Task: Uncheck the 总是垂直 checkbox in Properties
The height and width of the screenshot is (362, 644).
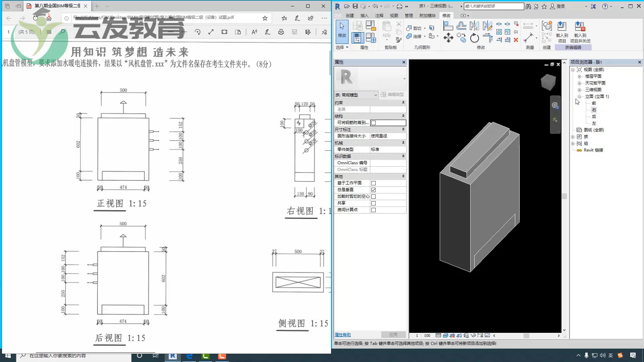Action: click(x=374, y=189)
